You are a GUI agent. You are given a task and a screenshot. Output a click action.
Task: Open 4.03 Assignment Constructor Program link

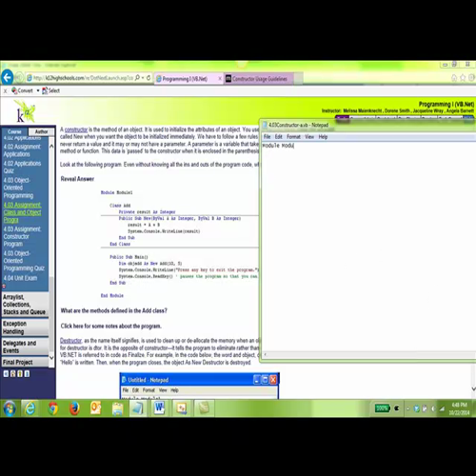(x=22, y=236)
